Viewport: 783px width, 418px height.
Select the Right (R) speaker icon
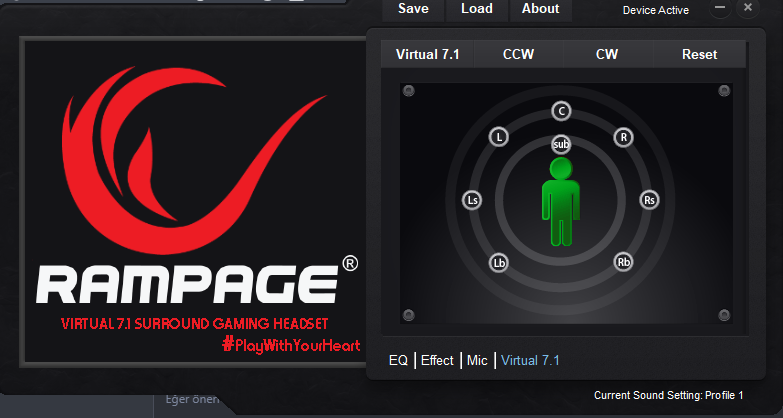point(623,137)
